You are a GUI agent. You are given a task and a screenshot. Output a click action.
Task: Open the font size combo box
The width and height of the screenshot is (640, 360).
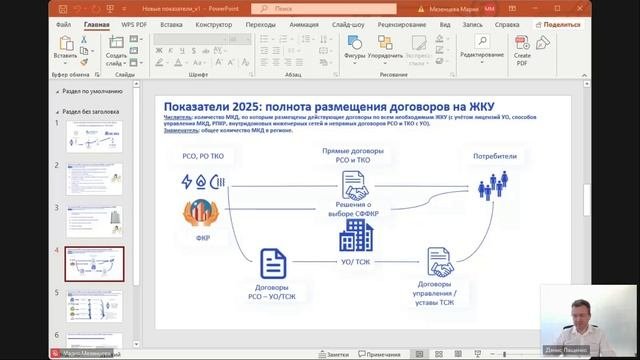click(240, 39)
